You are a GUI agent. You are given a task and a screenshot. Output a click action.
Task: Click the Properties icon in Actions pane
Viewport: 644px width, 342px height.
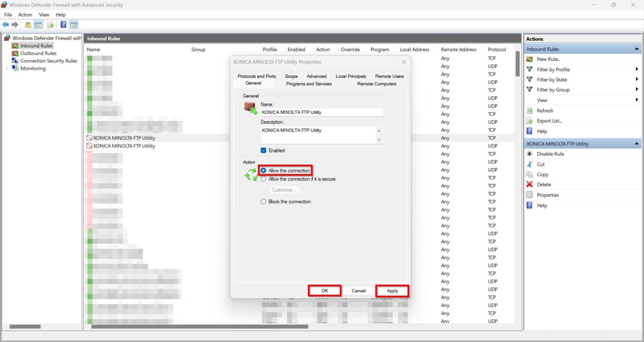[530, 195]
